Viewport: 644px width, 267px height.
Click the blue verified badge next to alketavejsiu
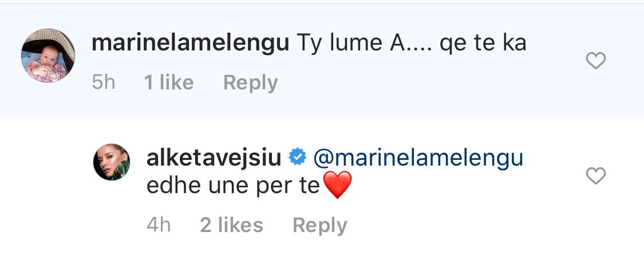[x=297, y=158]
